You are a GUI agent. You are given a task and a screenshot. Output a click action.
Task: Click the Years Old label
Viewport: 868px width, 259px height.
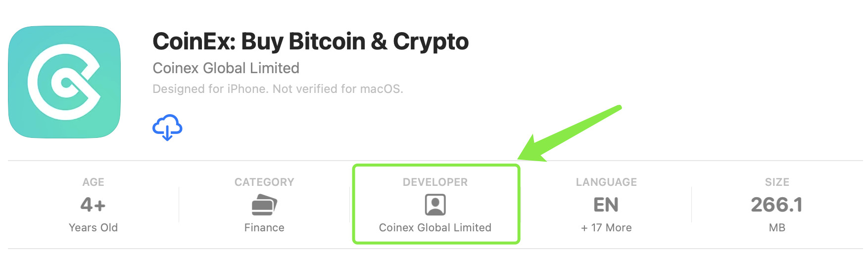pyautogui.click(x=93, y=228)
